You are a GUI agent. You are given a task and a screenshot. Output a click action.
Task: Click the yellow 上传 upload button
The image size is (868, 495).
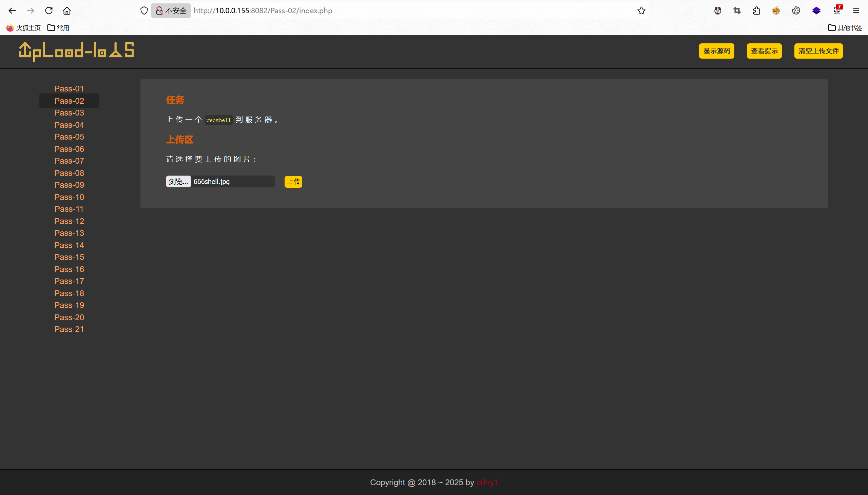(293, 182)
